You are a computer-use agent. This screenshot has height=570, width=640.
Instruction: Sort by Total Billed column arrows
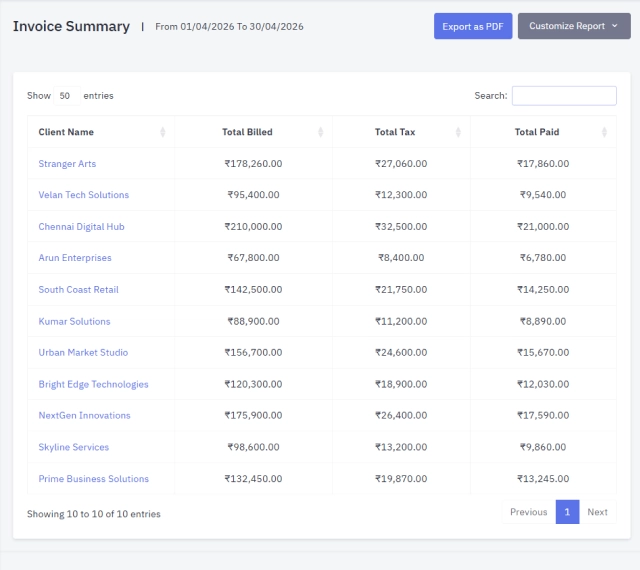[x=320, y=132]
